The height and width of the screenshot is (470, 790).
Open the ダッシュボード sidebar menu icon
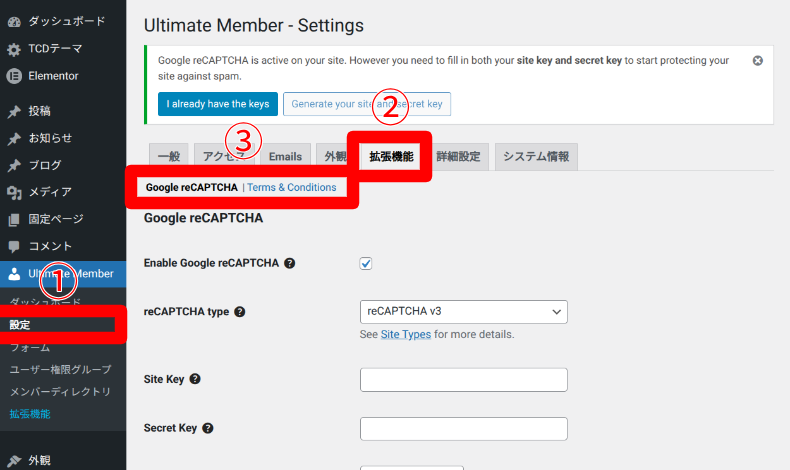pyautogui.click(x=14, y=22)
